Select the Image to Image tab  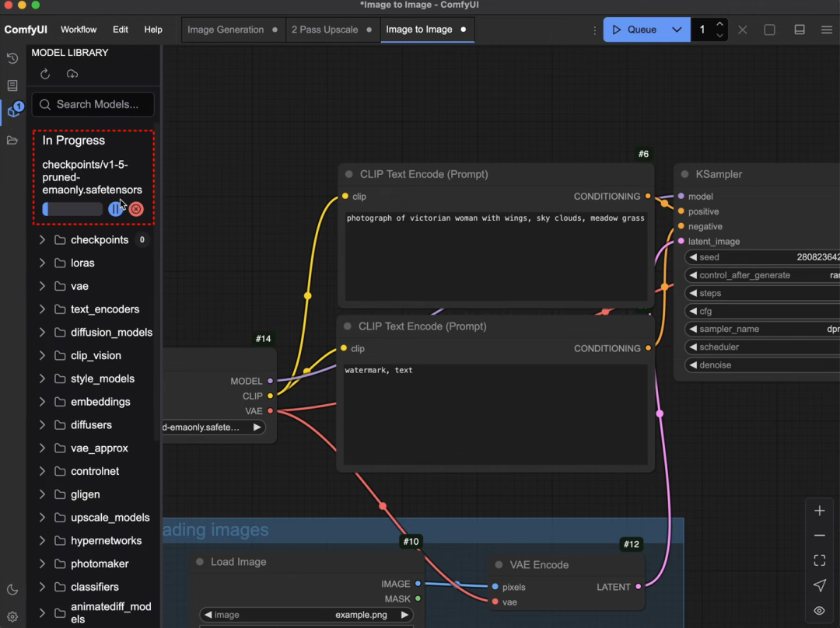[x=426, y=30]
